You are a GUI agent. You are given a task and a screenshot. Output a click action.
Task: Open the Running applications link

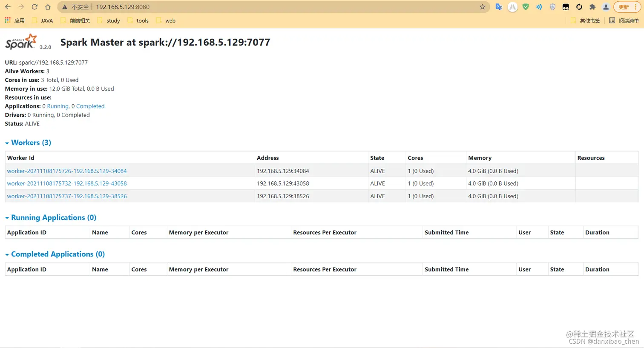pos(57,106)
